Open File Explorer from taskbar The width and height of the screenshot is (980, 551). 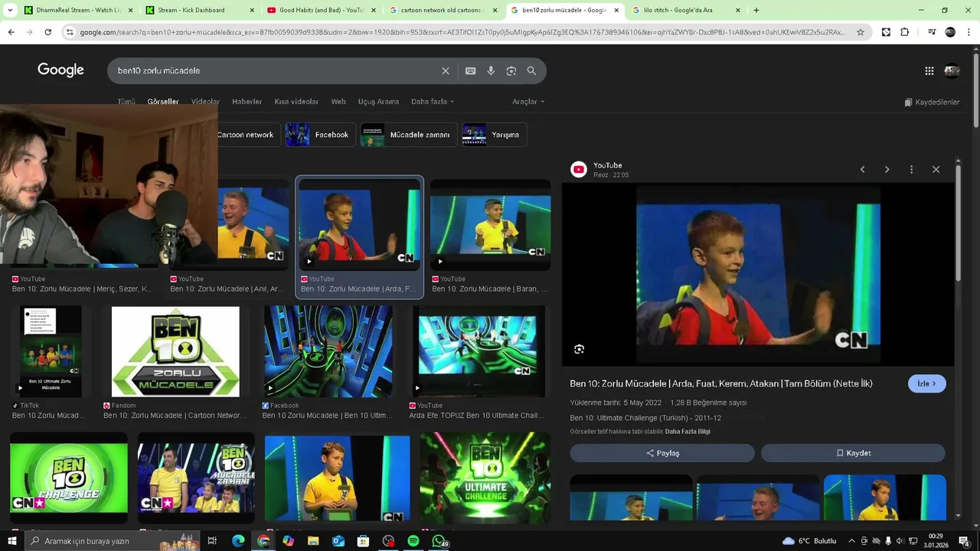313,541
